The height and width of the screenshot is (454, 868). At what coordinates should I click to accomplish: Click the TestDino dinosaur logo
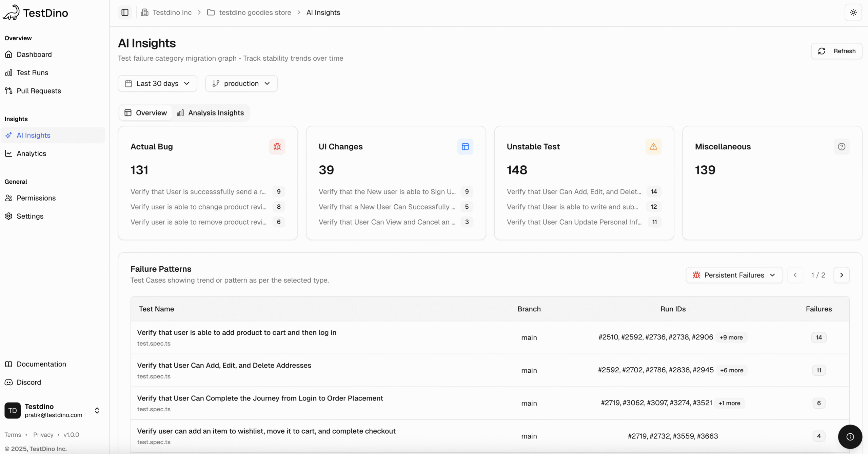pyautogui.click(x=11, y=12)
